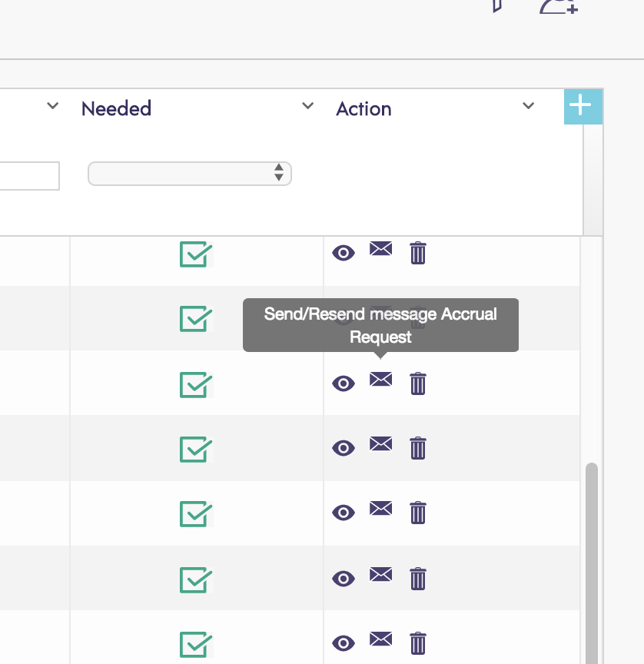The height and width of the screenshot is (664, 644).
Task: Resend message via fifth row envelope icon
Action: pos(380,508)
